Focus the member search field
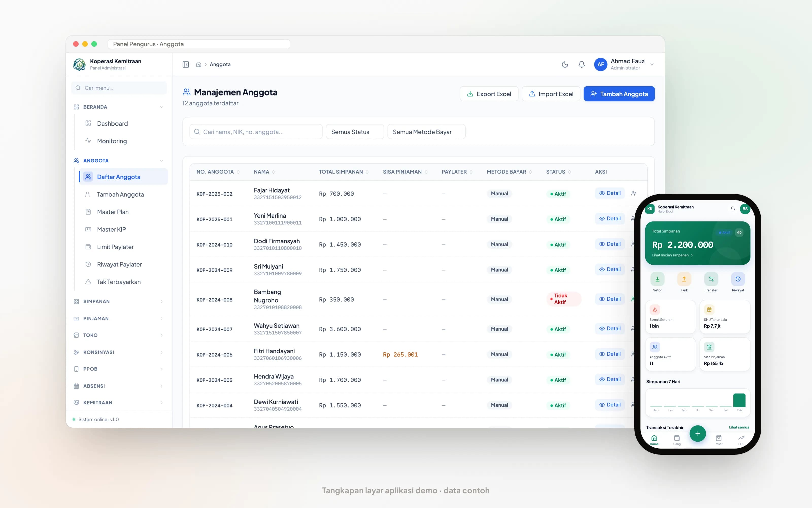 [256, 132]
